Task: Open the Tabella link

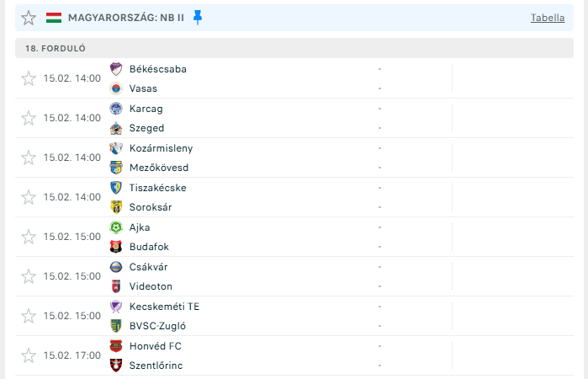Action: 548,18
